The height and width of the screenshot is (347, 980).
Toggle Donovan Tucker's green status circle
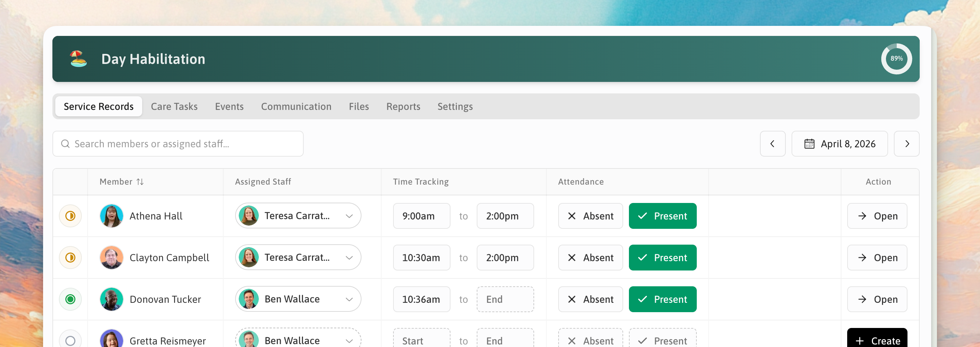[x=70, y=300]
